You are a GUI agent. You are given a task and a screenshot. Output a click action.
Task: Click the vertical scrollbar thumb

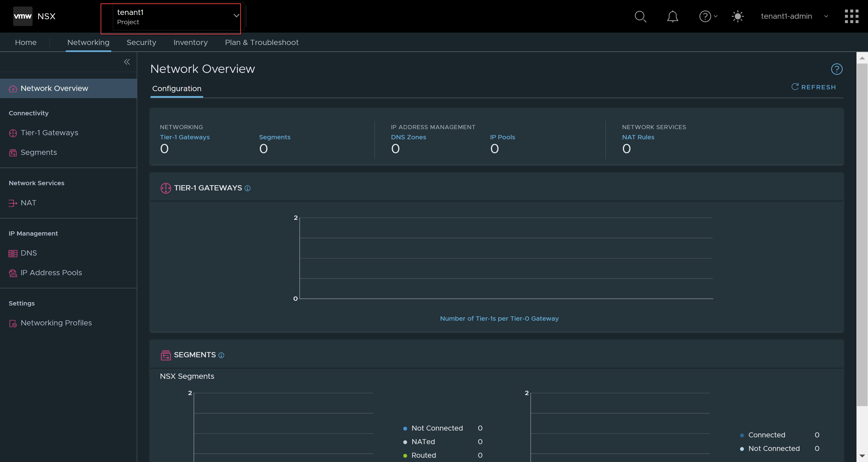[862, 235]
